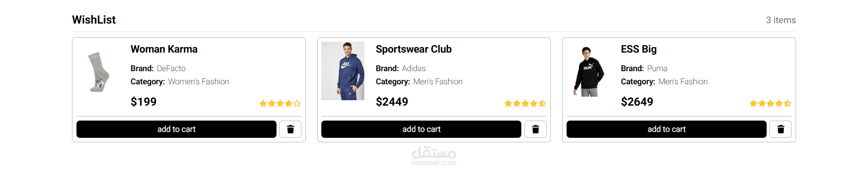Add Sportswear Club to cart
Screen dimensions: 868x170
(421, 129)
